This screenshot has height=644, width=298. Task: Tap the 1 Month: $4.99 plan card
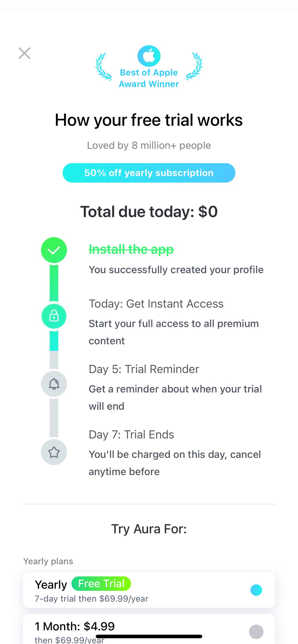pyautogui.click(x=149, y=629)
